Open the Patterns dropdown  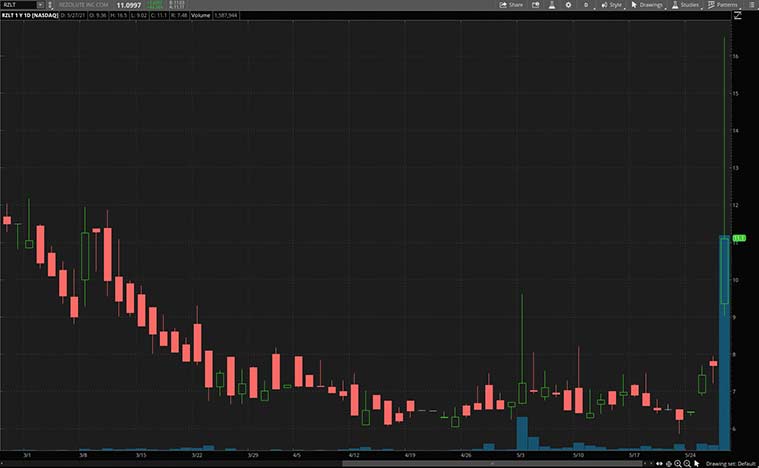coord(722,5)
